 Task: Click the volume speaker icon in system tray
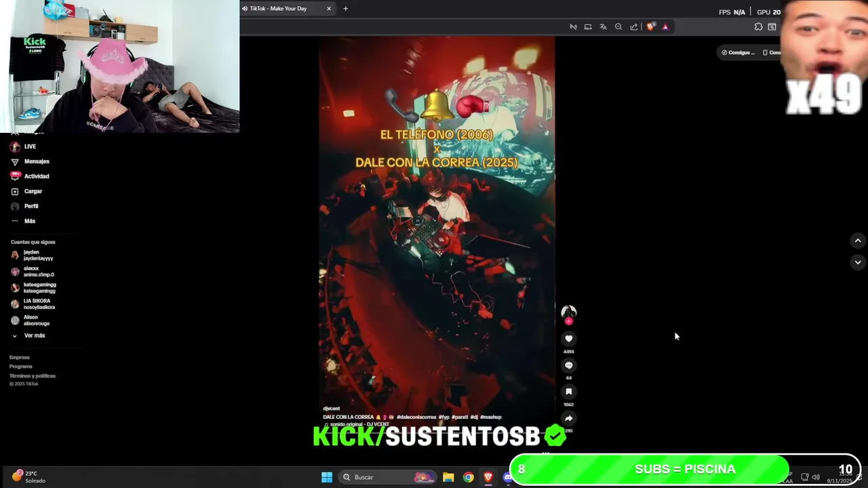tap(816, 477)
